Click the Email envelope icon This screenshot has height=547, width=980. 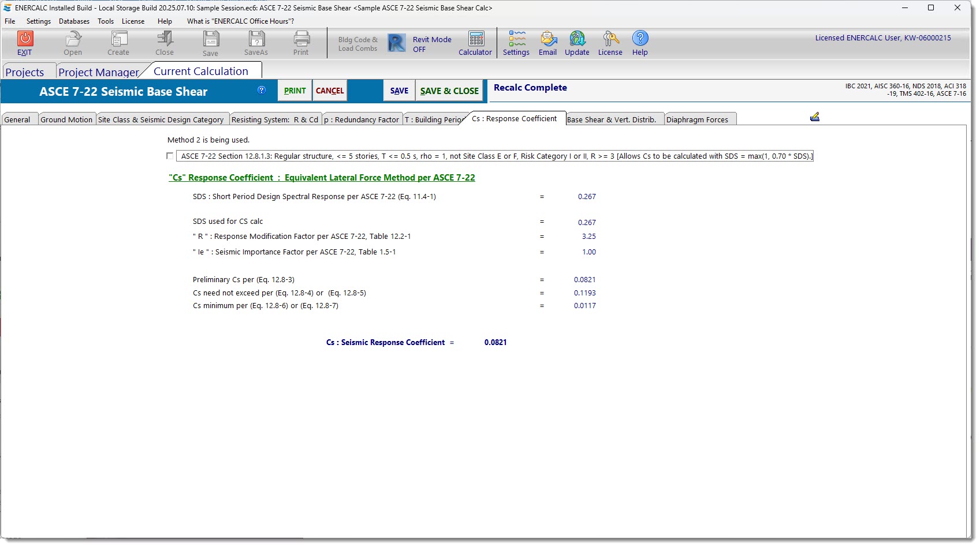coord(547,39)
